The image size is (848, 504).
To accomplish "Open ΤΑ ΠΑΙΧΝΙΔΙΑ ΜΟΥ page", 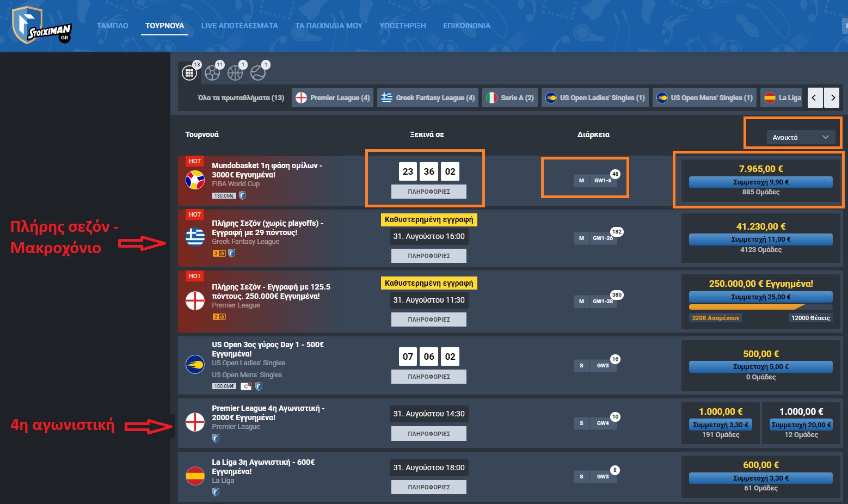I will tap(329, 26).
